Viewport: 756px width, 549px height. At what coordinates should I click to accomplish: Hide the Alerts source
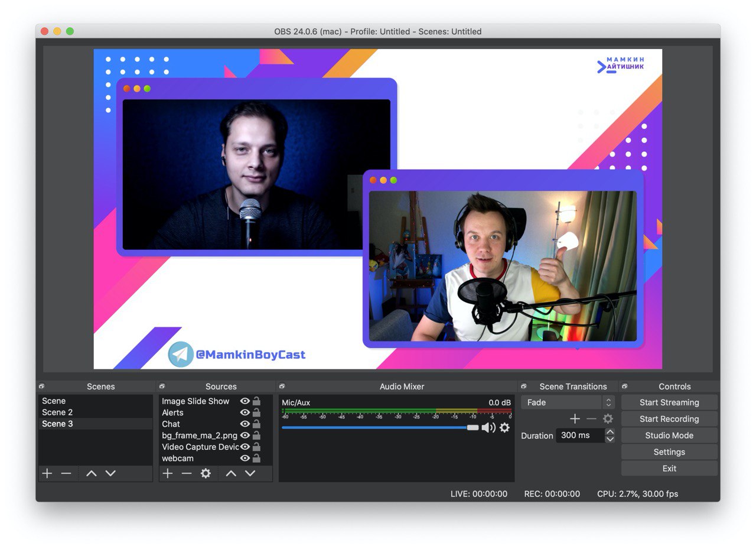(245, 412)
